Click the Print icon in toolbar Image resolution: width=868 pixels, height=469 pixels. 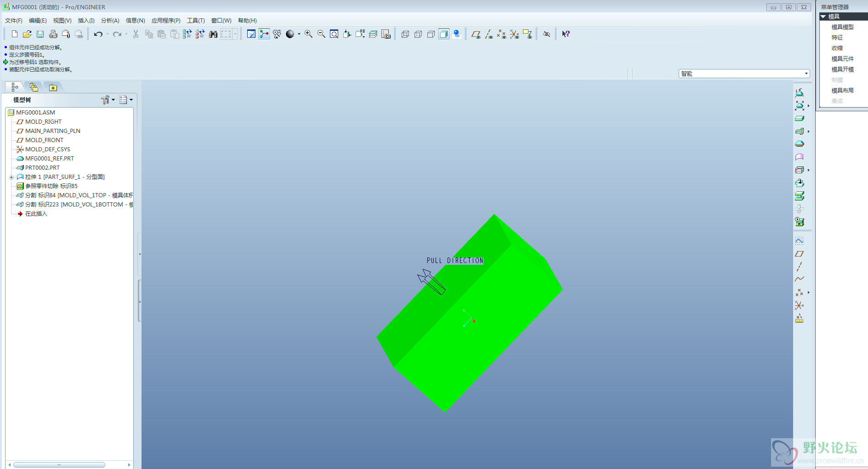tap(53, 34)
